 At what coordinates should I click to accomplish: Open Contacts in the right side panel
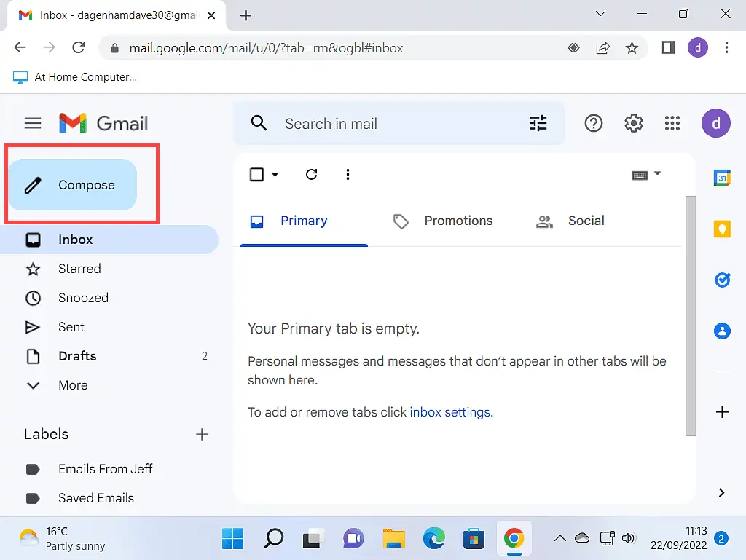tap(722, 331)
